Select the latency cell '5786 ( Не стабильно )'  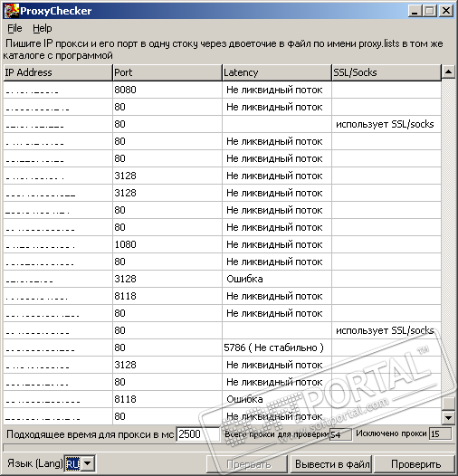point(277,347)
